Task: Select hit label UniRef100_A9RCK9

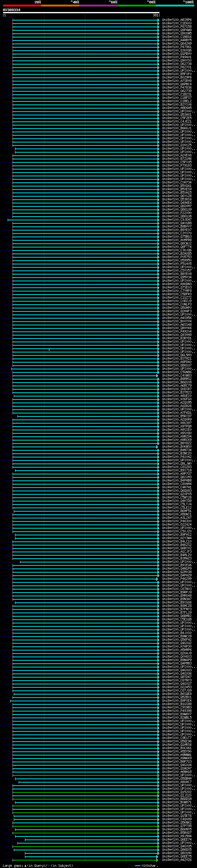Action: click(176, 440)
